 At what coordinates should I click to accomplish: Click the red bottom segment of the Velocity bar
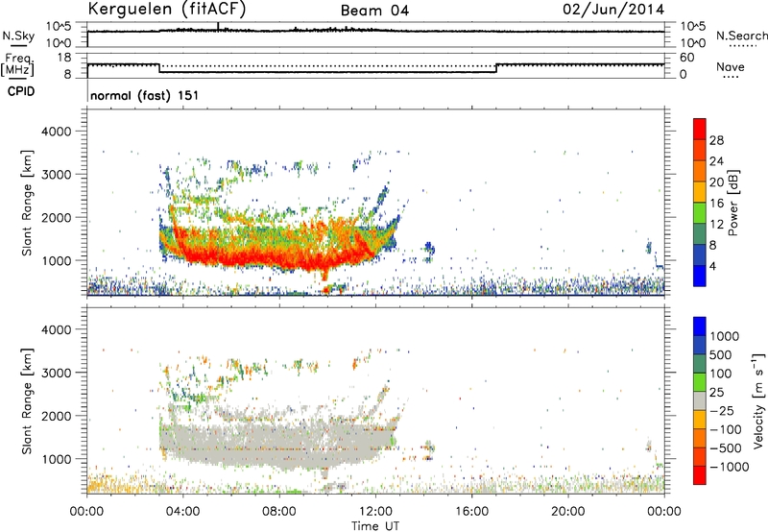pos(700,475)
